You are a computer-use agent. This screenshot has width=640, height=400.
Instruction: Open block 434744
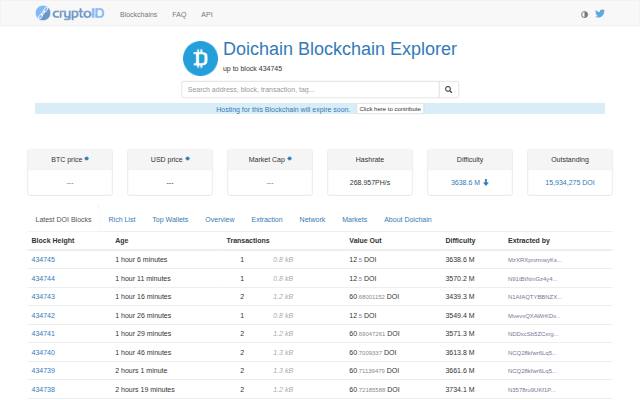pos(43,278)
